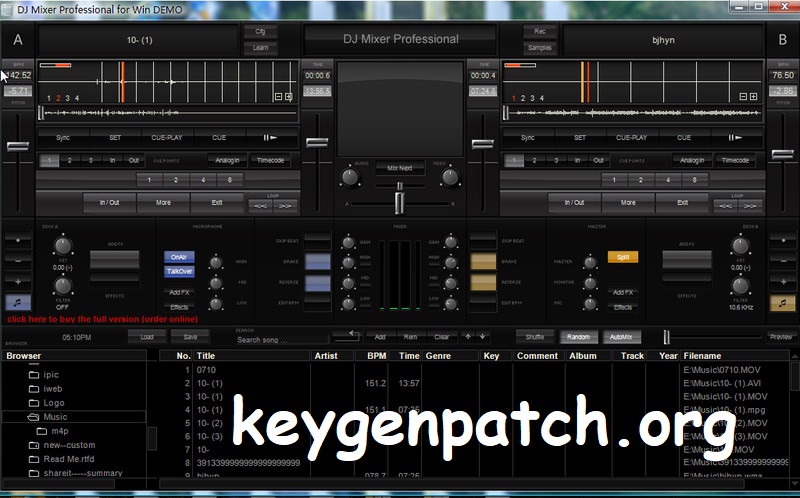800x498 pixels.
Task: Toggle deck A Reverse effect button
Action: pos(317,283)
